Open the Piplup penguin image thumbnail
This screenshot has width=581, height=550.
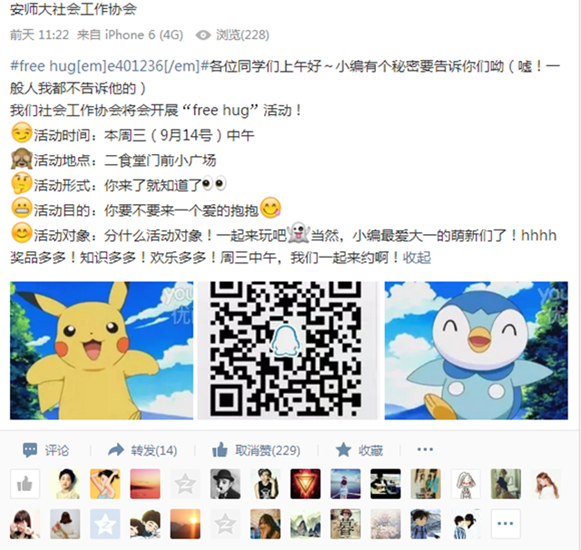(x=476, y=351)
